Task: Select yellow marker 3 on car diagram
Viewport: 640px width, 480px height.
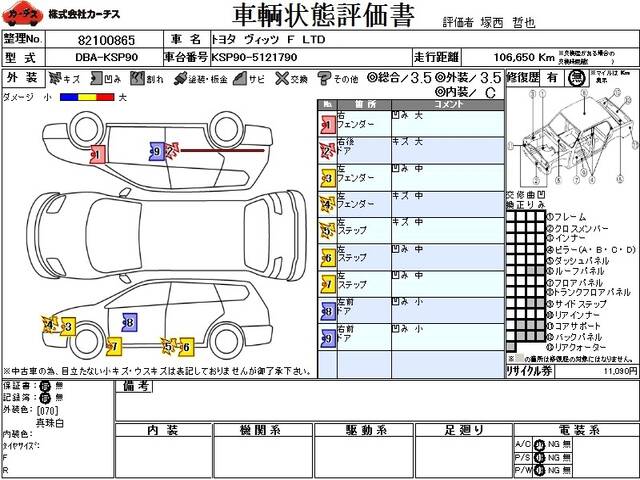Action: pyautogui.click(x=68, y=327)
